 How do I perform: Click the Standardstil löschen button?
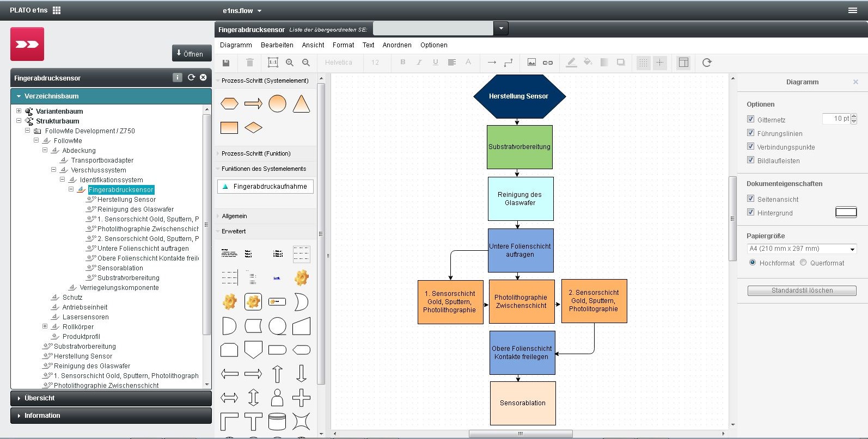802,290
